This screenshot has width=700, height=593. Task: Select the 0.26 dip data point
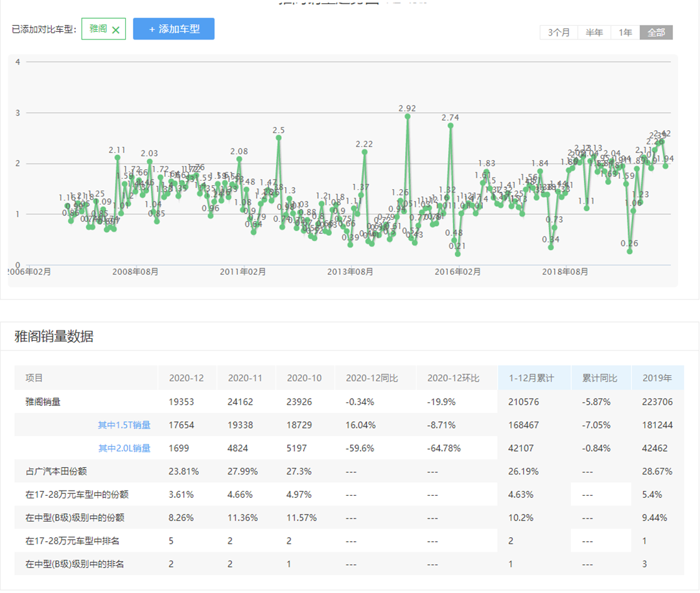629,251
